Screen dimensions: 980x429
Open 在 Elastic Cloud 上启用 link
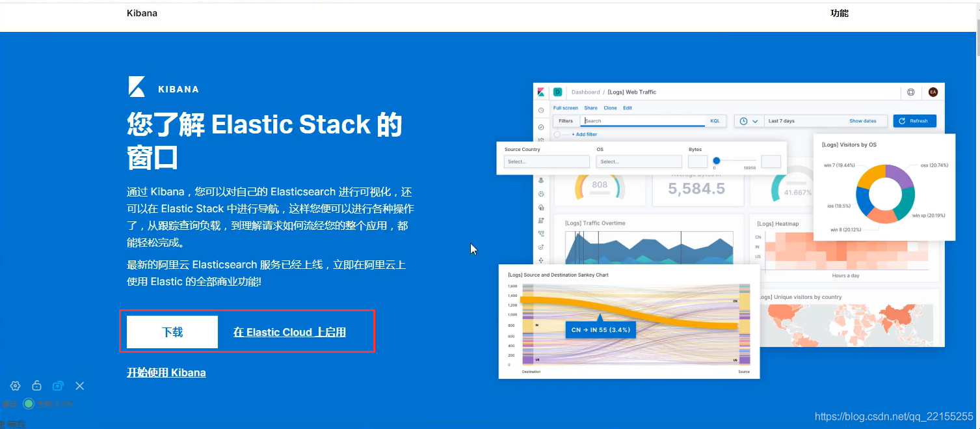(x=289, y=332)
